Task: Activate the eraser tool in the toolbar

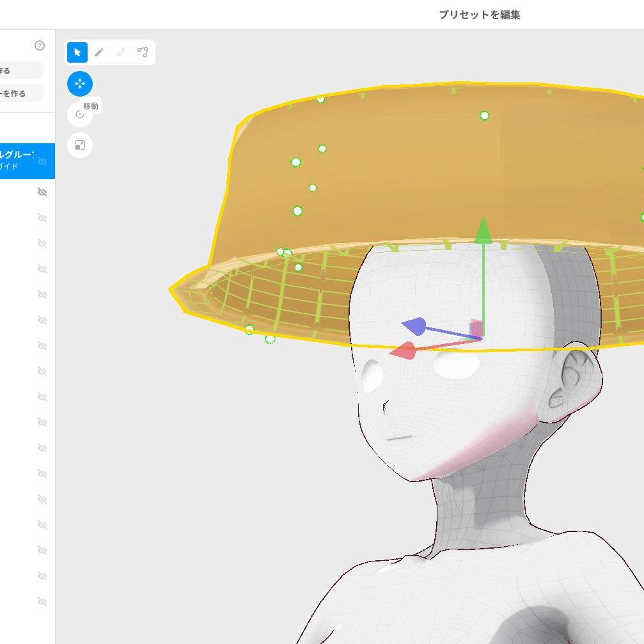Action: tap(121, 52)
